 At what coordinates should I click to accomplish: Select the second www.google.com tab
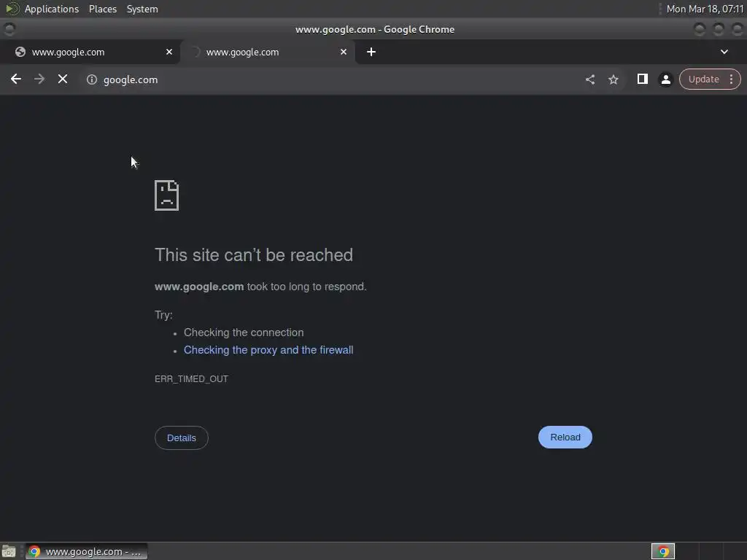coord(267,52)
